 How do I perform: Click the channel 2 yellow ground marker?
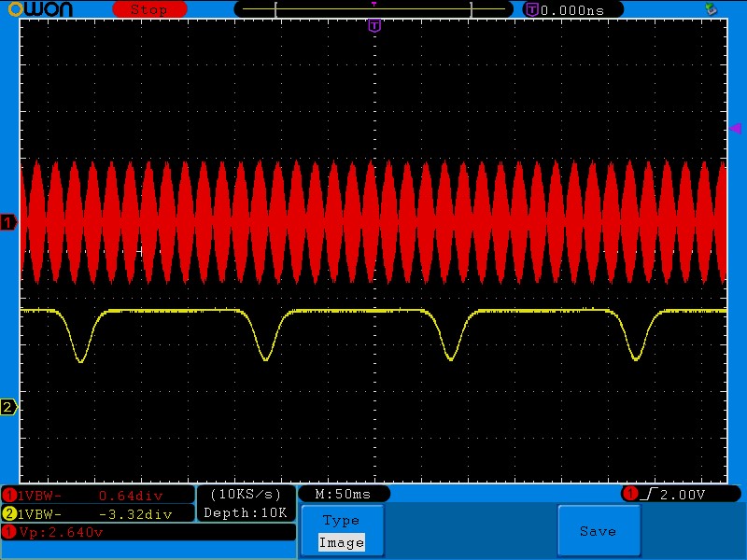click(x=8, y=407)
